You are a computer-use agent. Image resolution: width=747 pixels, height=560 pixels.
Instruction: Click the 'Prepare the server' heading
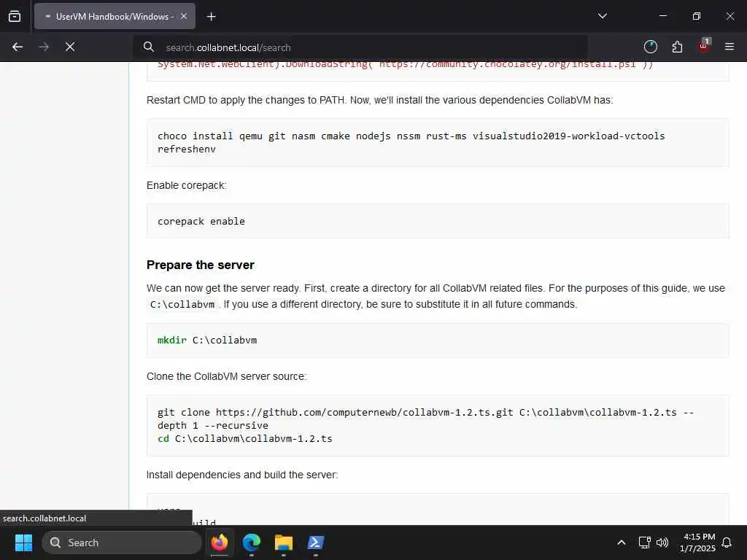point(201,265)
